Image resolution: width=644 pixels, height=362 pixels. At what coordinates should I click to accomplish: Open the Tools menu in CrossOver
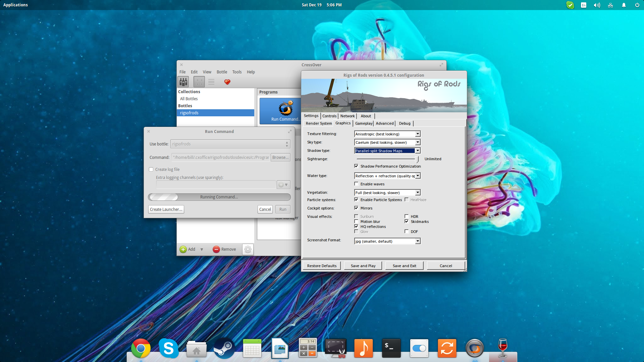coord(237,72)
